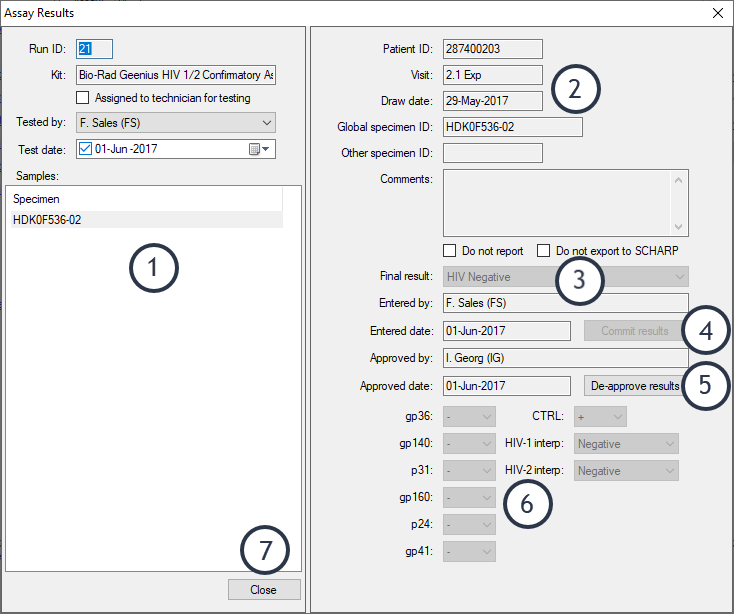Screen dimensions: 738x614
Task: Open the CTRL band dropdown
Action: coord(616,416)
